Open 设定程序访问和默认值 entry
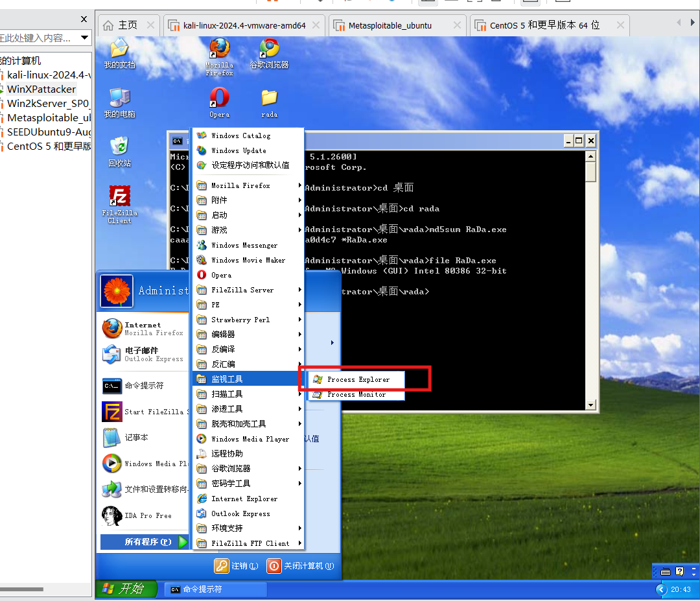This screenshot has height=601, width=700. (x=248, y=165)
